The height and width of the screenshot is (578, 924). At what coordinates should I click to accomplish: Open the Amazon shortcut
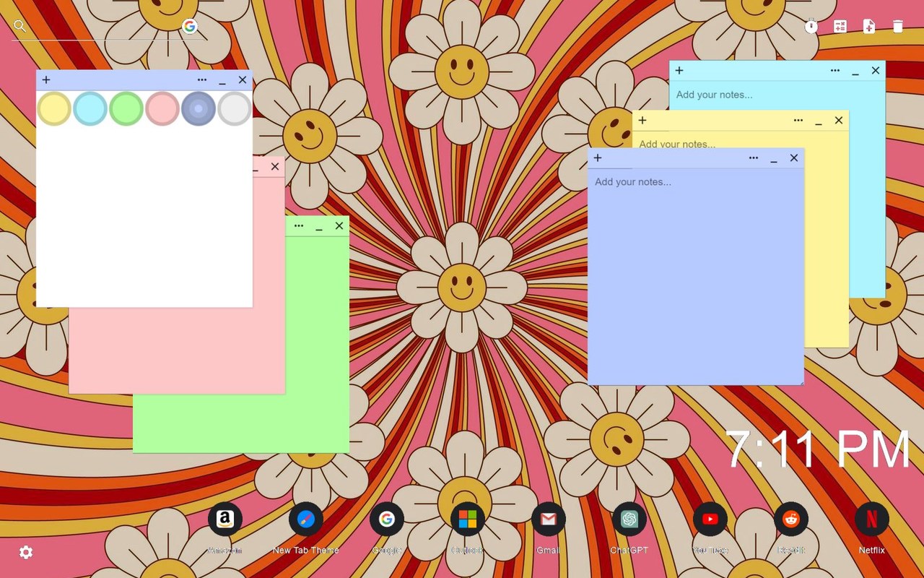tap(225, 519)
